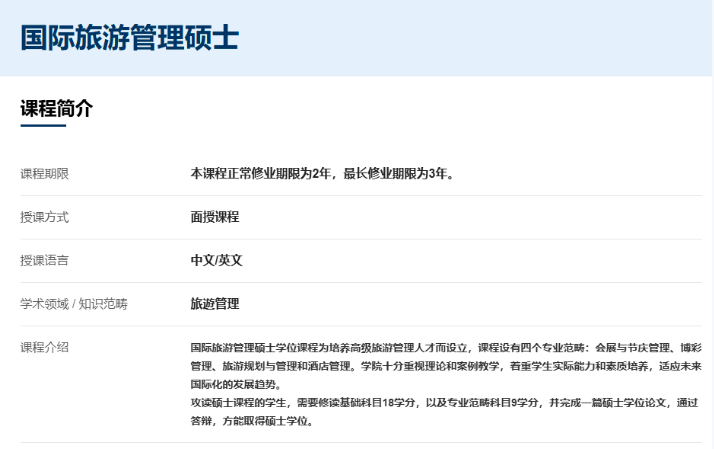Click the 国际旅游管理硕士 page title
714x449 pixels.
click(130, 37)
